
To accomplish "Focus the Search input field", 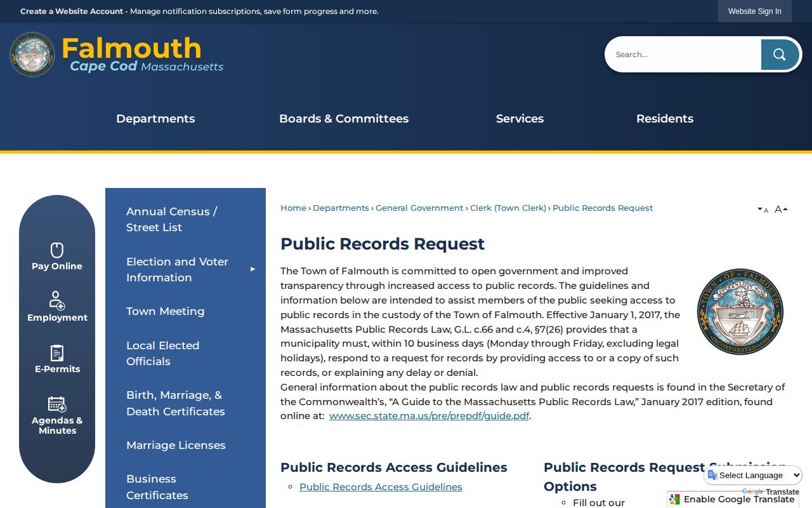I will [x=684, y=55].
